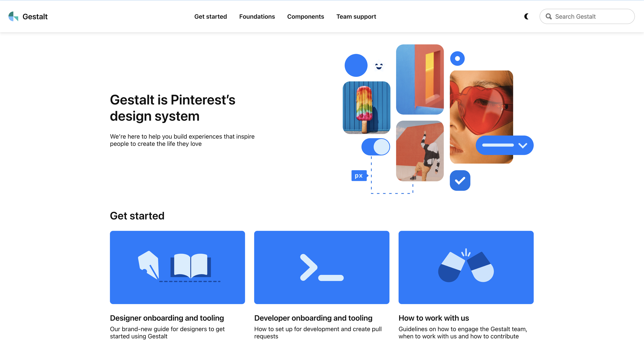Open How to work with us link
Screen dimensions: 644x358
pos(434,318)
